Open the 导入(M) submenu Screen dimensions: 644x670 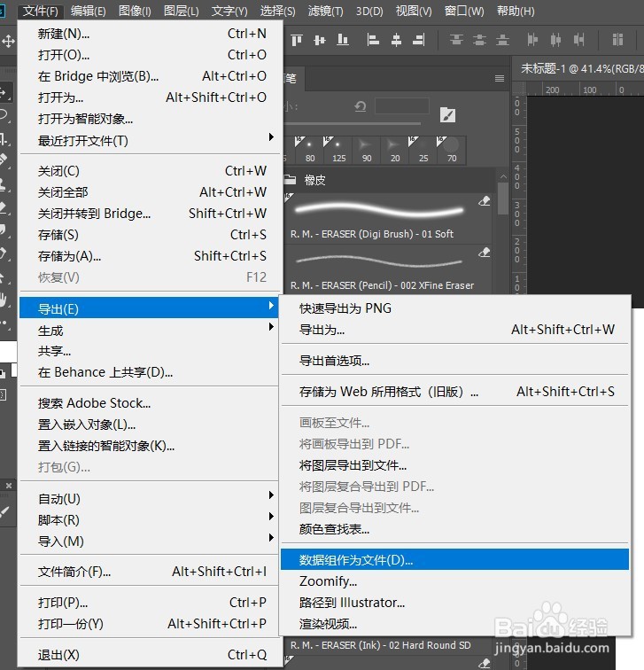click(148, 541)
